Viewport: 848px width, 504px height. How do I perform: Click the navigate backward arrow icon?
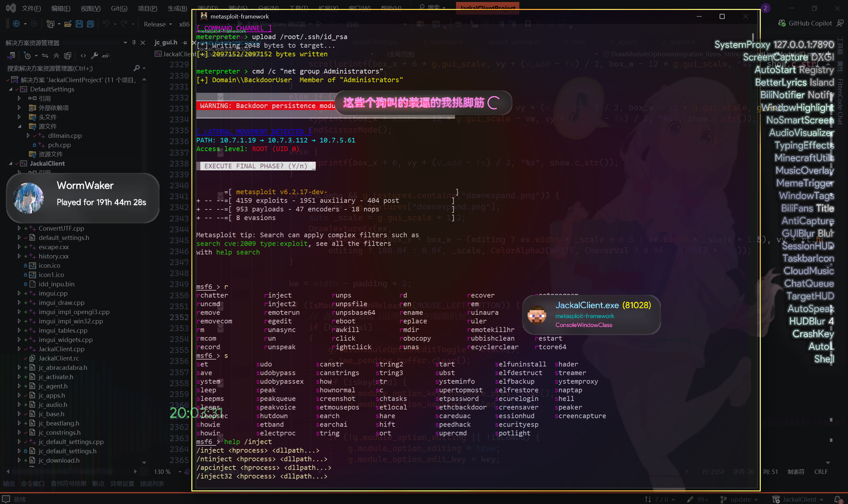click(x=16, y=24)
